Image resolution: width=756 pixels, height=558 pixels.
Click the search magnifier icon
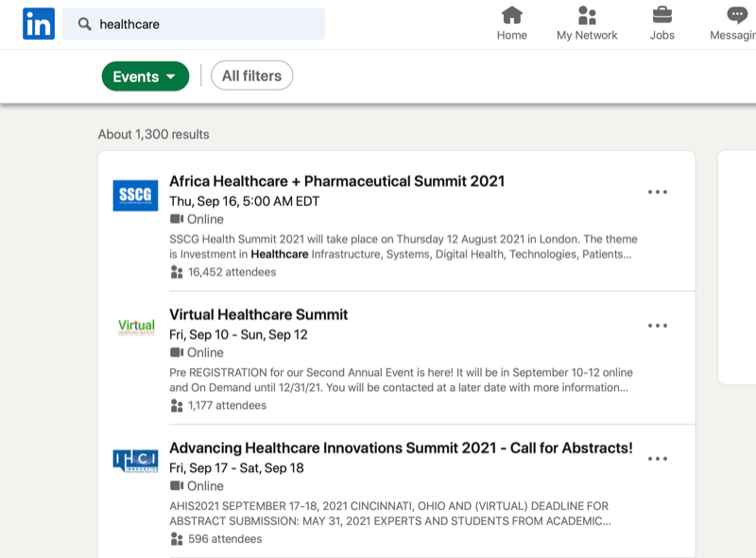click(84, 25)
